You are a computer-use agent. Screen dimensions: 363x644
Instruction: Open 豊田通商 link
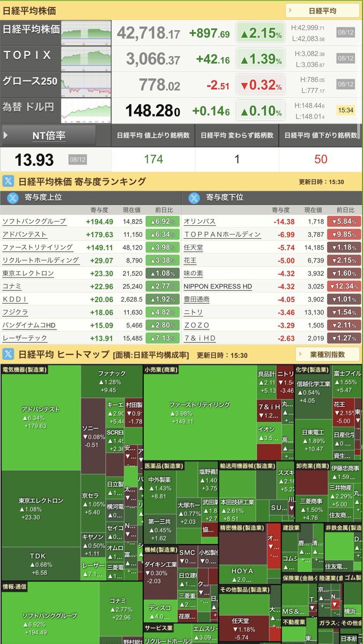[197, 299]
